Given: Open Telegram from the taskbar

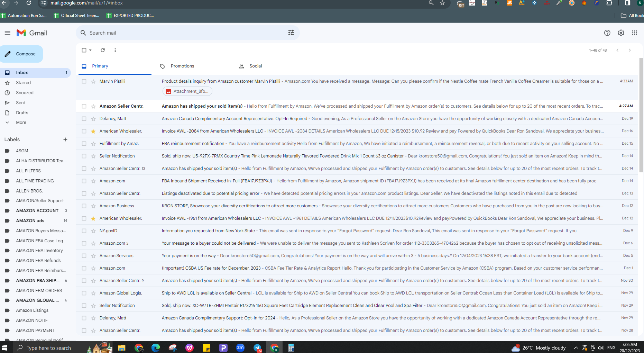Looking at the screenshot, I should (257, 348).
